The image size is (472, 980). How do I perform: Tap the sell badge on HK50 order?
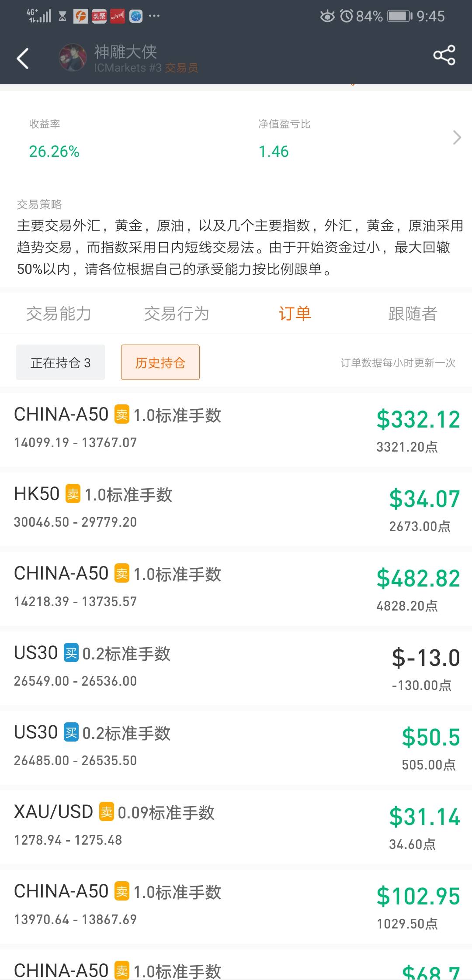point(73,494)
